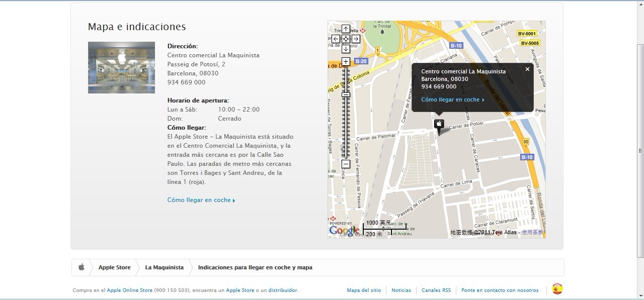This screenshot has height=300, width=644.
Task: Click the Apple logo breadcrumb home icon
Action: pos(82,267)
